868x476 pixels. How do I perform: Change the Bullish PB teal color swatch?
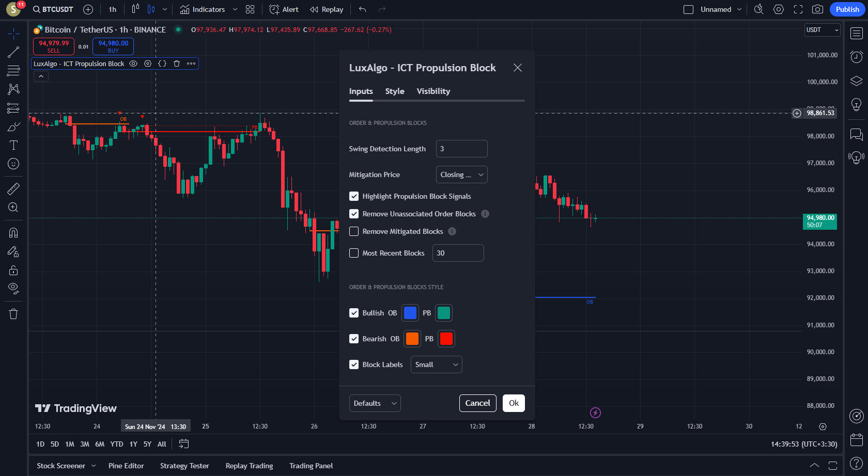[444, 313]
